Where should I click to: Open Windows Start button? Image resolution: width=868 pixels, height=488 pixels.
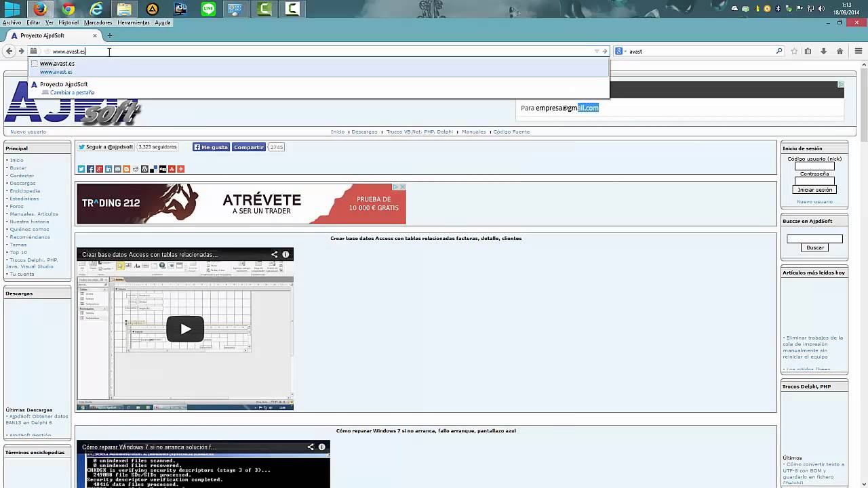(12, 9)
